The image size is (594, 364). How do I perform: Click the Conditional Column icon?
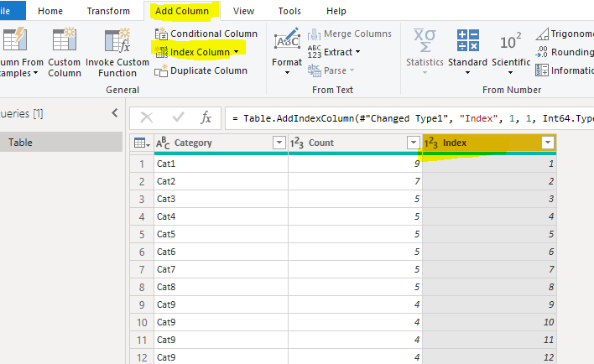tap(161, 34)
